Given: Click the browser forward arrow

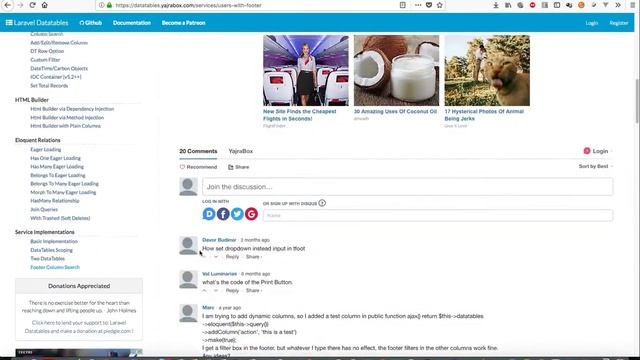Looking at the screenshot, I should click(20, 5).
